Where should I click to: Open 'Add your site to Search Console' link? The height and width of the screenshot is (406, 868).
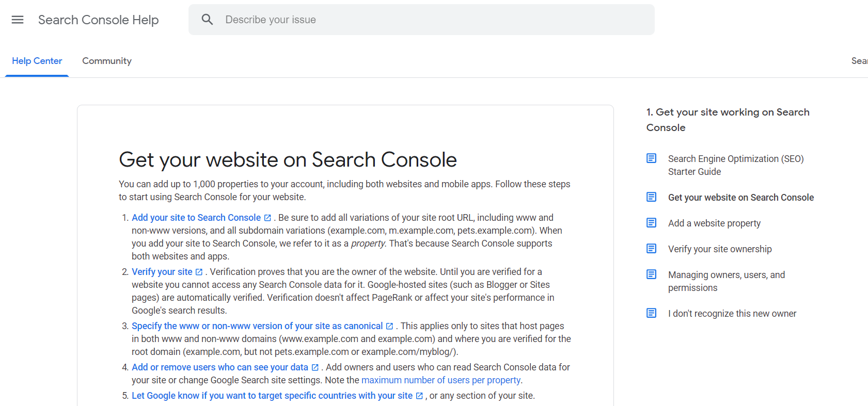pos(196,218)
